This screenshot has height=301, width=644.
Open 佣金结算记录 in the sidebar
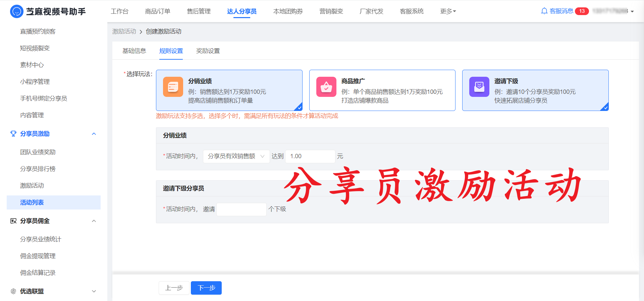pos(38,273)
